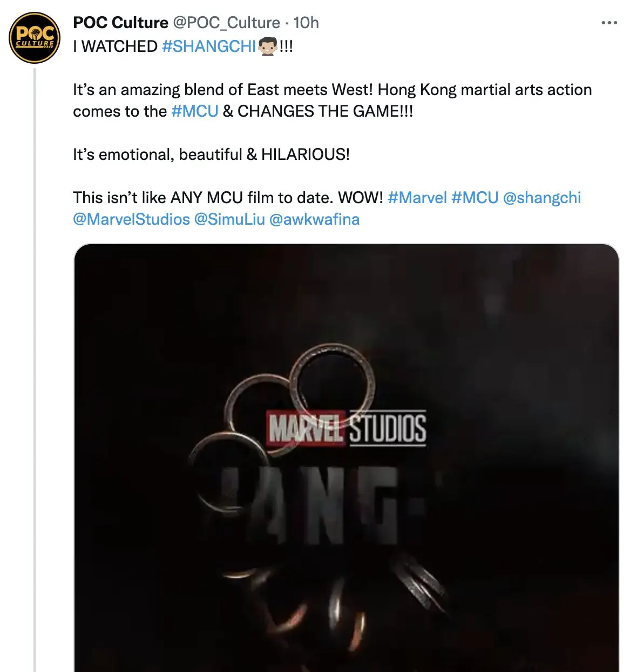Image resolution: width=637 pixels, height=672 pixels.
Task: Click the 10h tweet timestamp
Action: coord(306,23)
